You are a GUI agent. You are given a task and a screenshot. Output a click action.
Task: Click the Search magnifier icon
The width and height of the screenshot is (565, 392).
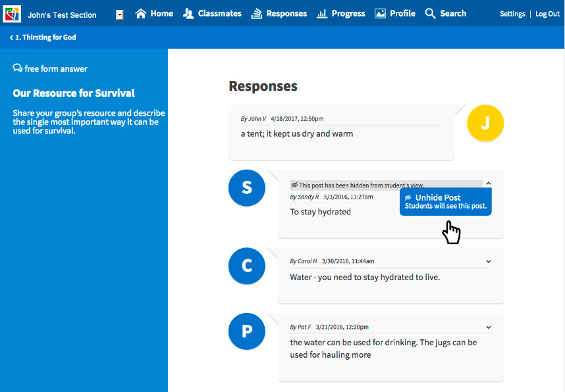point(430,14)
